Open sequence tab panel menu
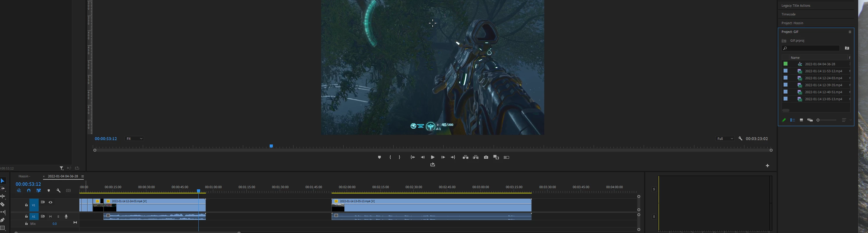The image size is (868, 233). [x=83, y=176]
